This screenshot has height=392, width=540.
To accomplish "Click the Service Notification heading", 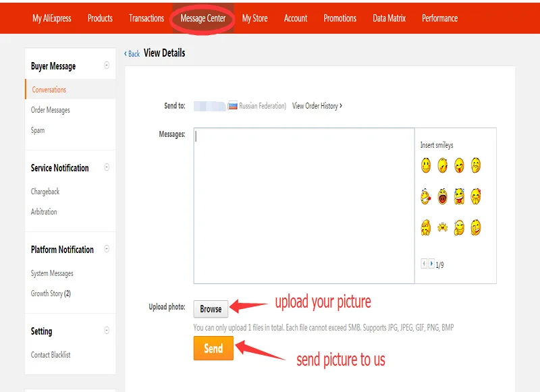I will tap(60, 168).
